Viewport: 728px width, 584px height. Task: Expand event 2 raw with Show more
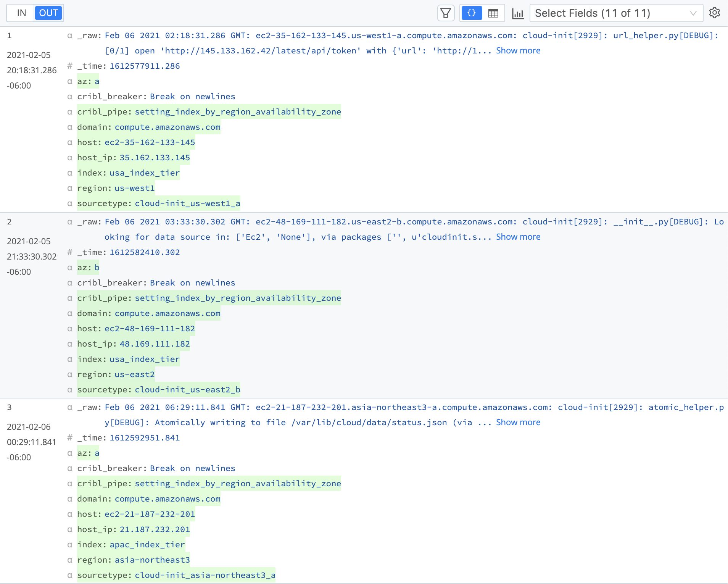pyautogui.click(x=518, y=237)
